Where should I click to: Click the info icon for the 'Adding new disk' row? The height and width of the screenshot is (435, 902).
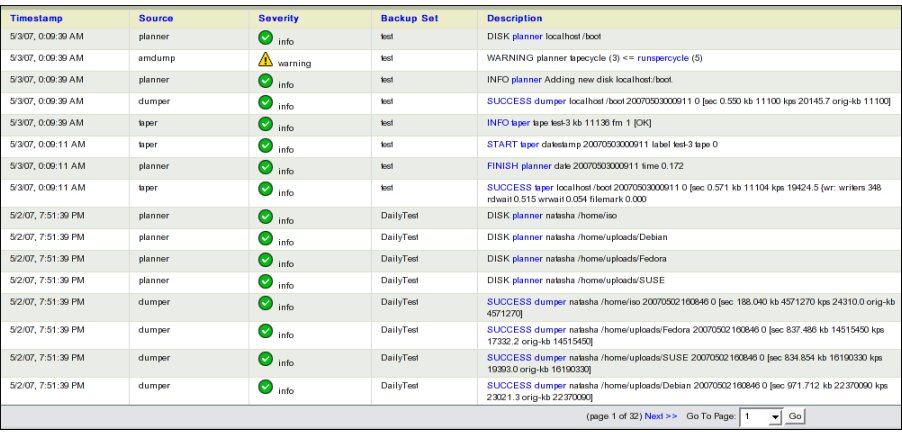[265, 81]
